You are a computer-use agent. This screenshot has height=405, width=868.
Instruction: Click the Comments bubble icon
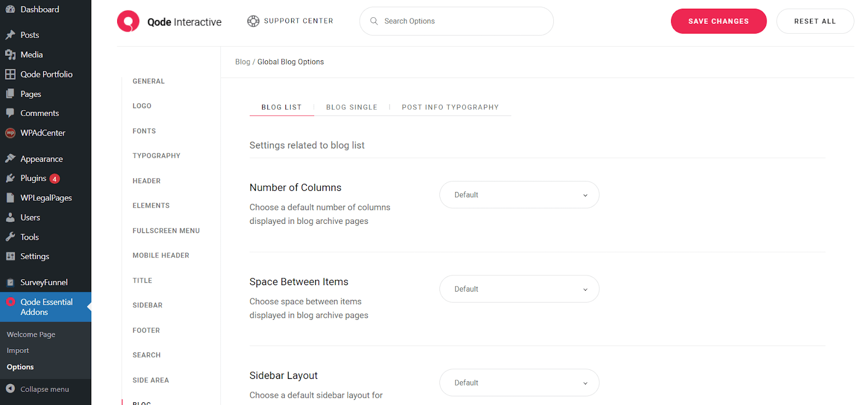(10, 113)
